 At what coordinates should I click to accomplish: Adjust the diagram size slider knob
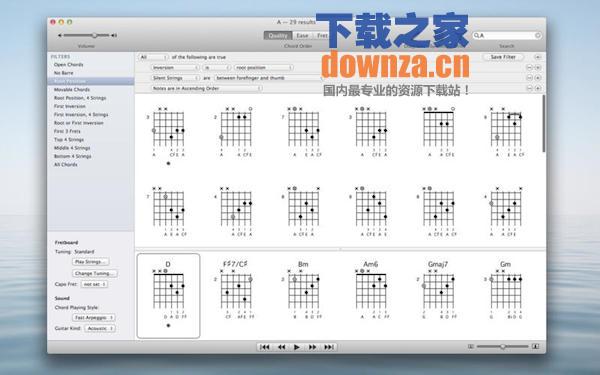(x=503, y=347)
